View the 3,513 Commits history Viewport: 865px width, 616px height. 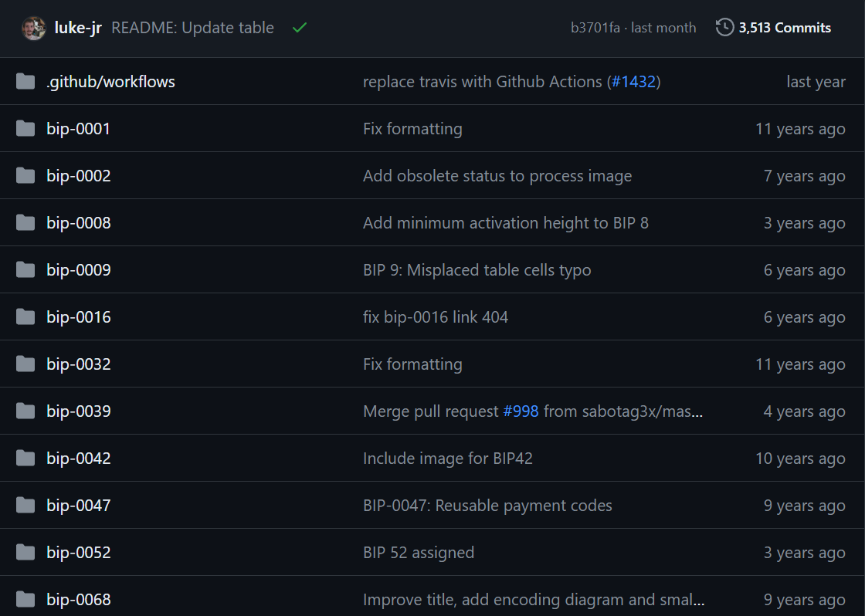click(x=784, y=28)
